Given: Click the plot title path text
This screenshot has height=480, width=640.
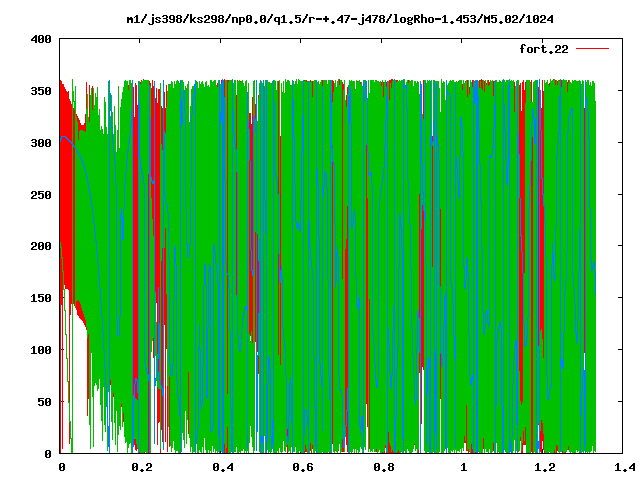Looking at the screenshot, I should coord(340,19).
